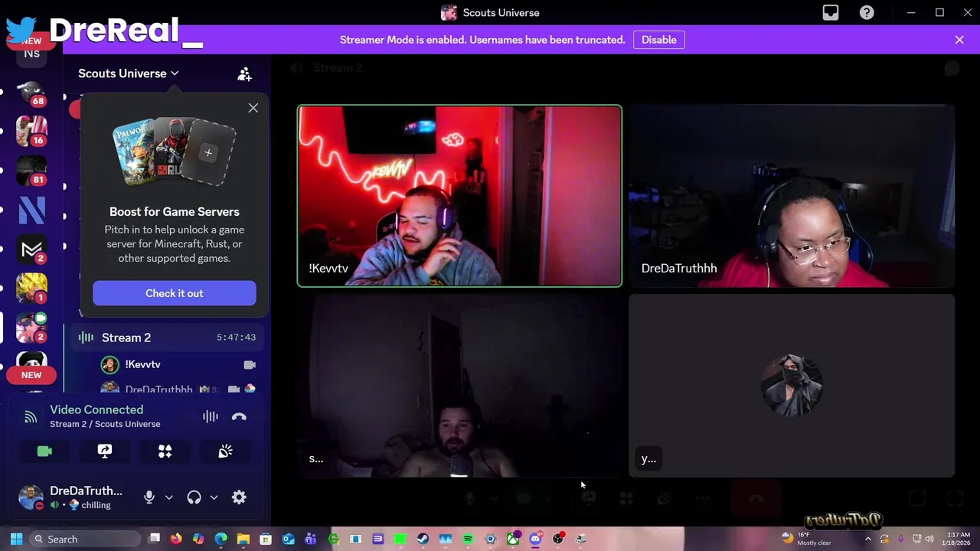Image resolution: width=980 pixels, height=551 pixels.
Task: Click the invite people icon beside Scouts Universe
Action: point(244,73)
